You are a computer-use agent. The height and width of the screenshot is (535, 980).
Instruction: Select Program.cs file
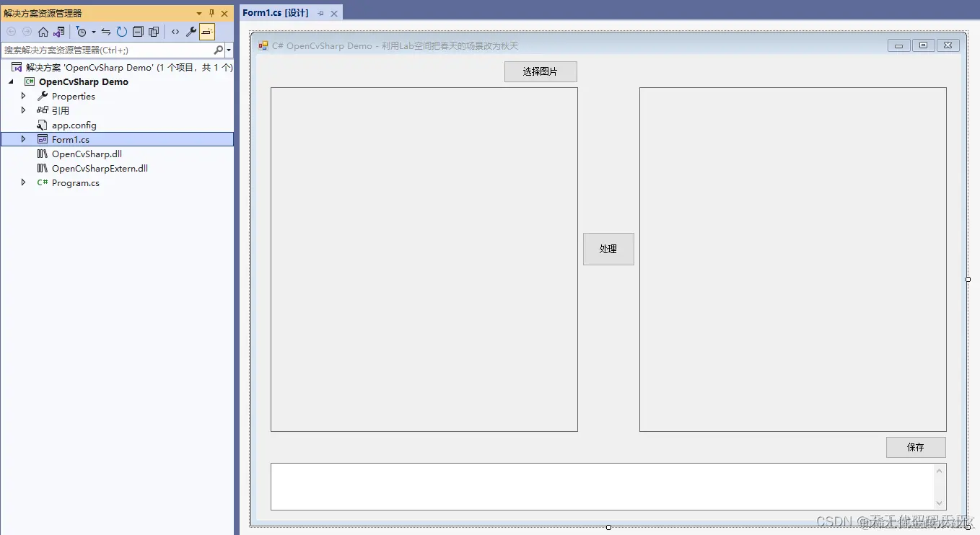click(75, 183)
